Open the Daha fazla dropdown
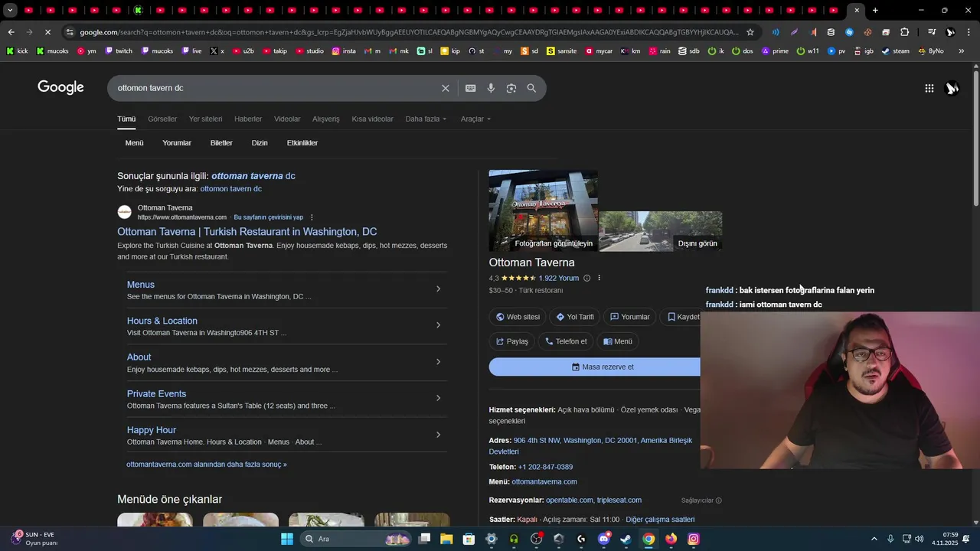The width and height of the screenshot is (980, 551). [x=426, y=119]
